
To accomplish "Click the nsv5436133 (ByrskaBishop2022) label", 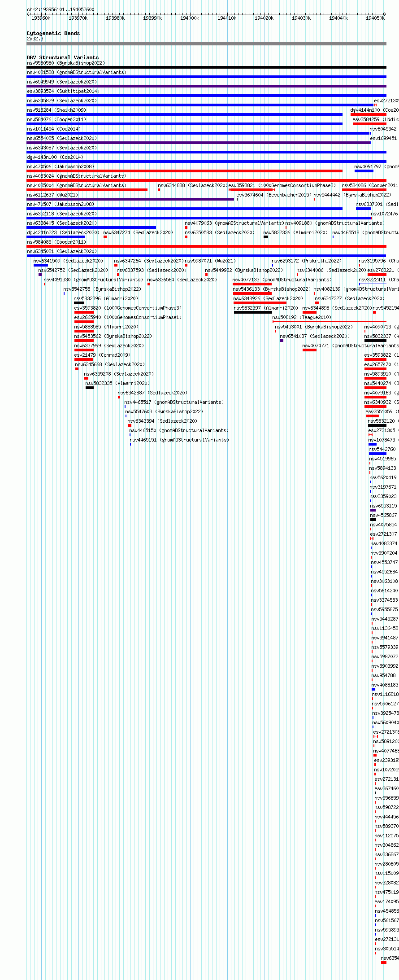I will click(272, 289).
